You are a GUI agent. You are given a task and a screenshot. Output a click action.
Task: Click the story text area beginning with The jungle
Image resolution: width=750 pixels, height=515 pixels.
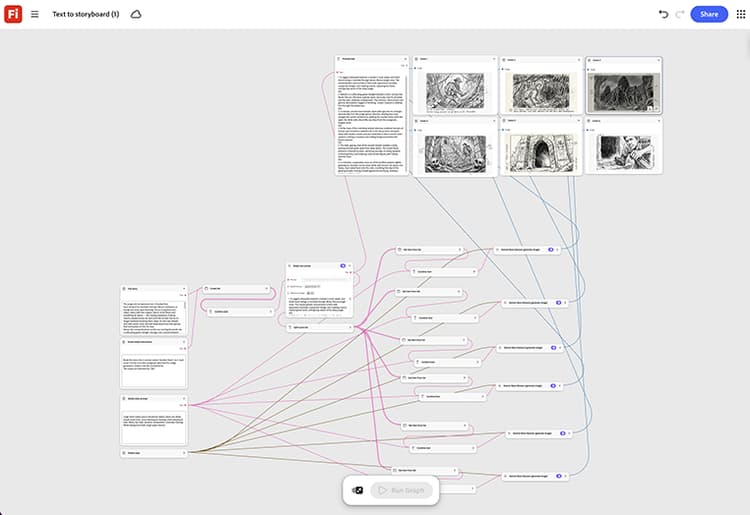(x=153, y=317)
